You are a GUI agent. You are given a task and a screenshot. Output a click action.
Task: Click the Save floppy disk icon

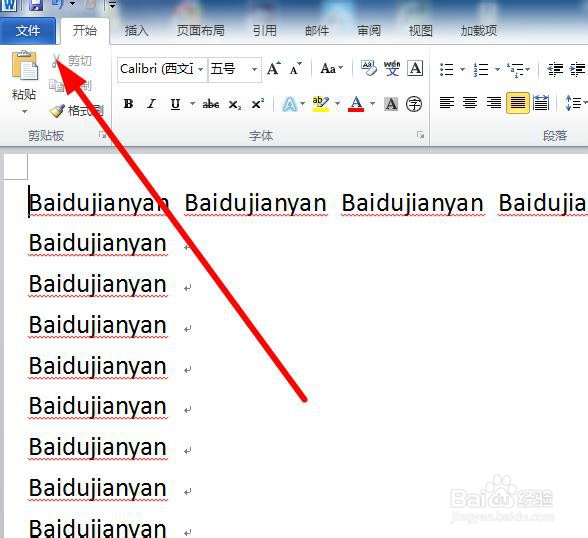click(x=36, y=4)
